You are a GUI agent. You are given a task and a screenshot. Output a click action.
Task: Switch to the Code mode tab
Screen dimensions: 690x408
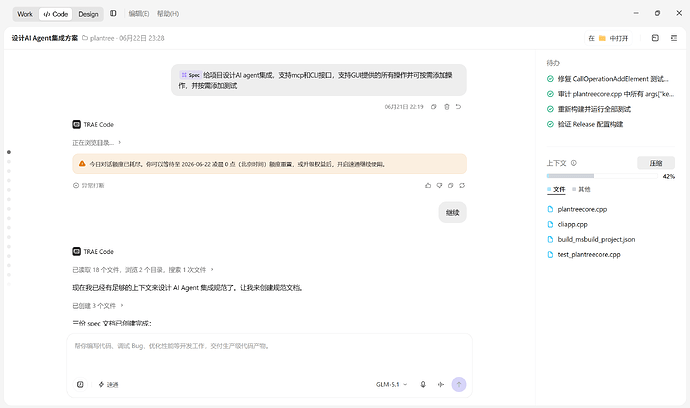point(56,14)
